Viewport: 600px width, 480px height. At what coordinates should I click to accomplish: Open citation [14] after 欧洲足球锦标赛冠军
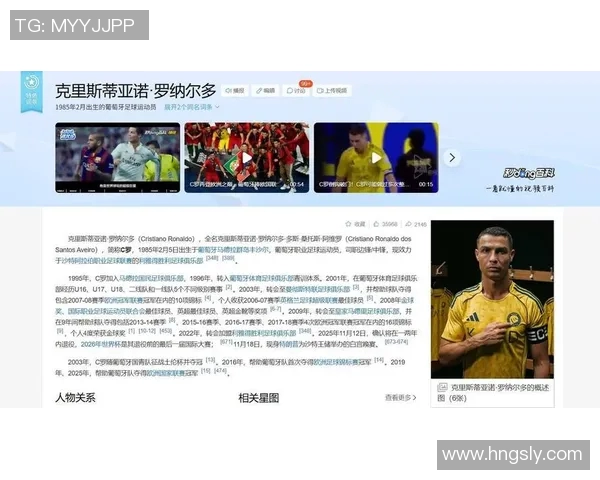click(x=379, y=360)
